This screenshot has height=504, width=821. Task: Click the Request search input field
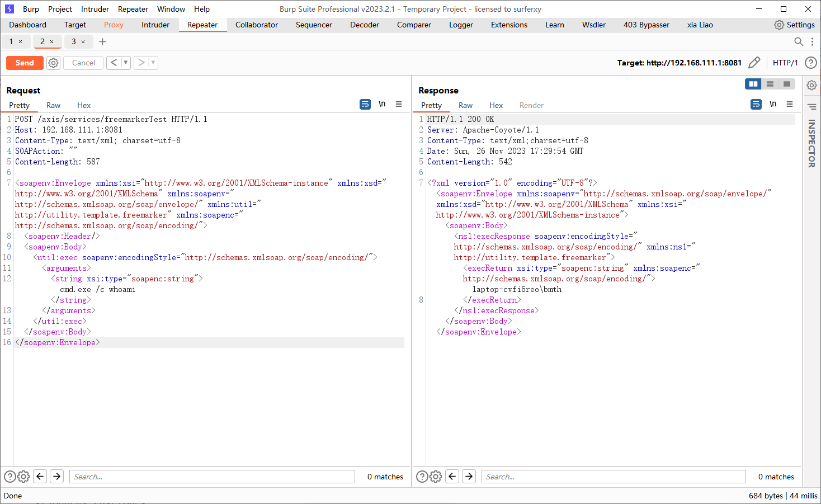click(212, 477)
